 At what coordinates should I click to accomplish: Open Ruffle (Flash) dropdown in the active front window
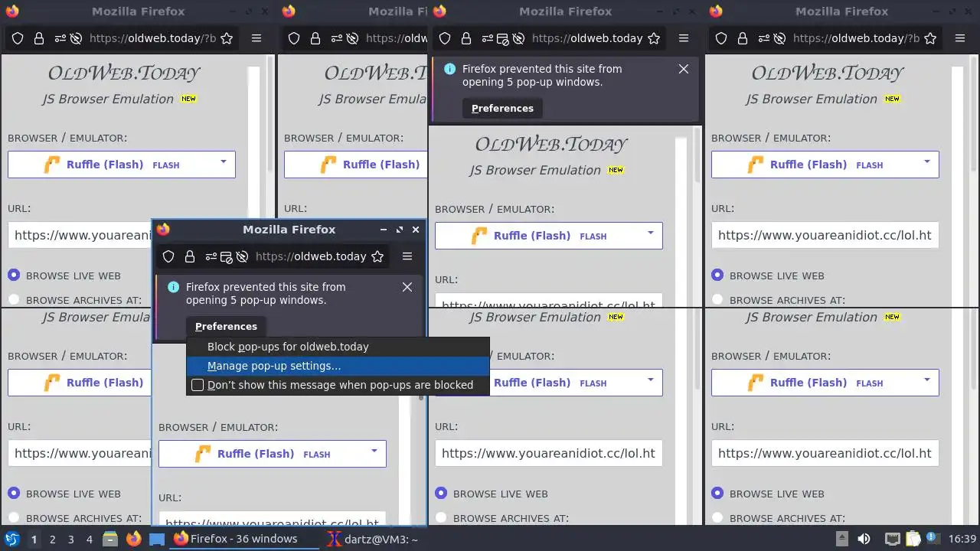tap(273, 454)
